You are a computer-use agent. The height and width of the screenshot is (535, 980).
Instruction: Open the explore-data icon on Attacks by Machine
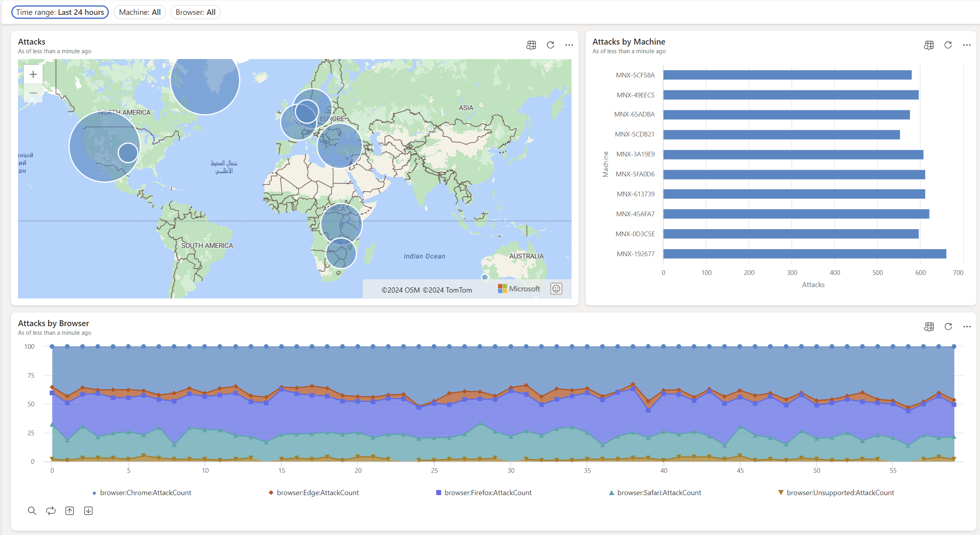pyautogui.click(x=928, y=45)
